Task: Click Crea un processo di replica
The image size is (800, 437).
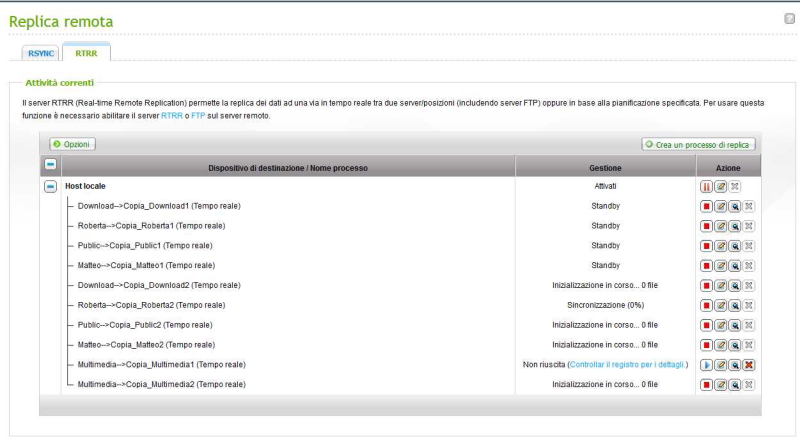Action: point(699,145)
